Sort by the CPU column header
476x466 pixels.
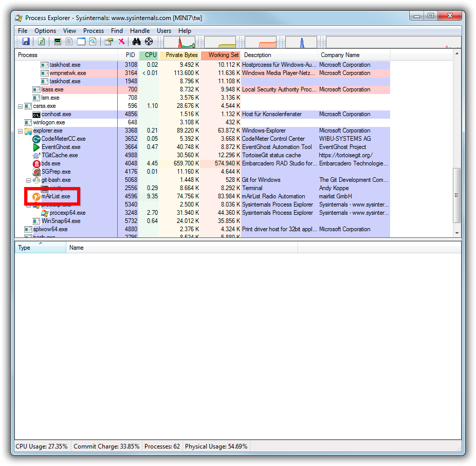pyautogui.click(x=150, y=55)
